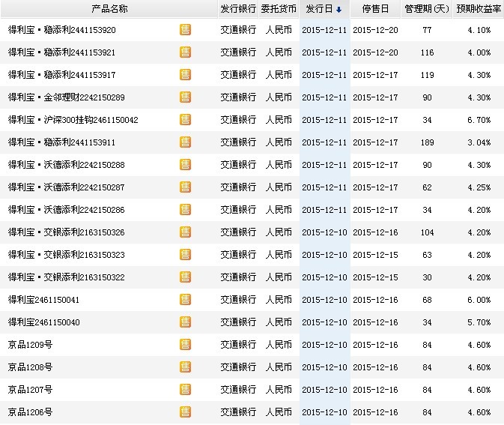The width and height of the screenshot is (504, 425).
Task: Click the 售 icon for 京品1206号
Action: pos(185,412)
